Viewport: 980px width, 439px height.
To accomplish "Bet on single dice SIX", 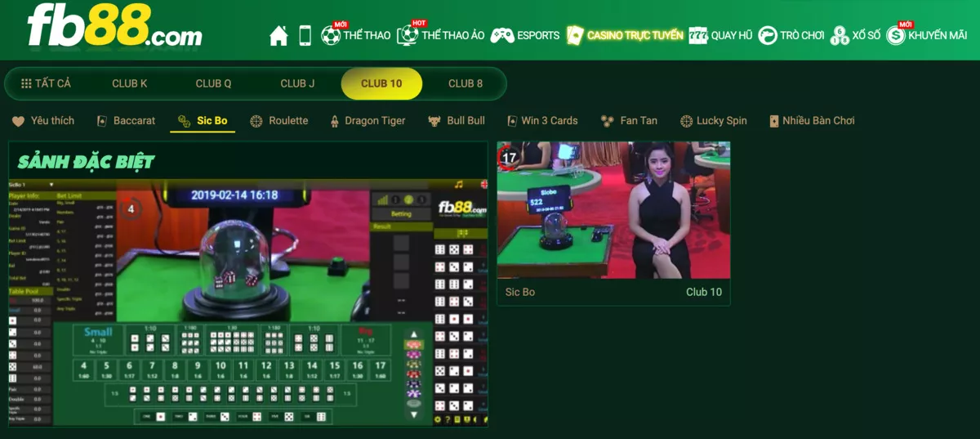I will pos(314,416).
